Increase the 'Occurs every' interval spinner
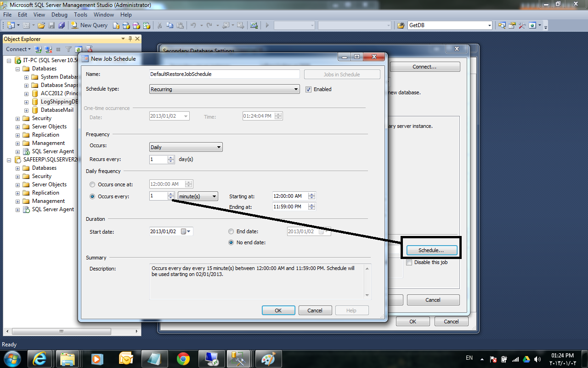This screenshot has width=588, height=368. (171, 194)
